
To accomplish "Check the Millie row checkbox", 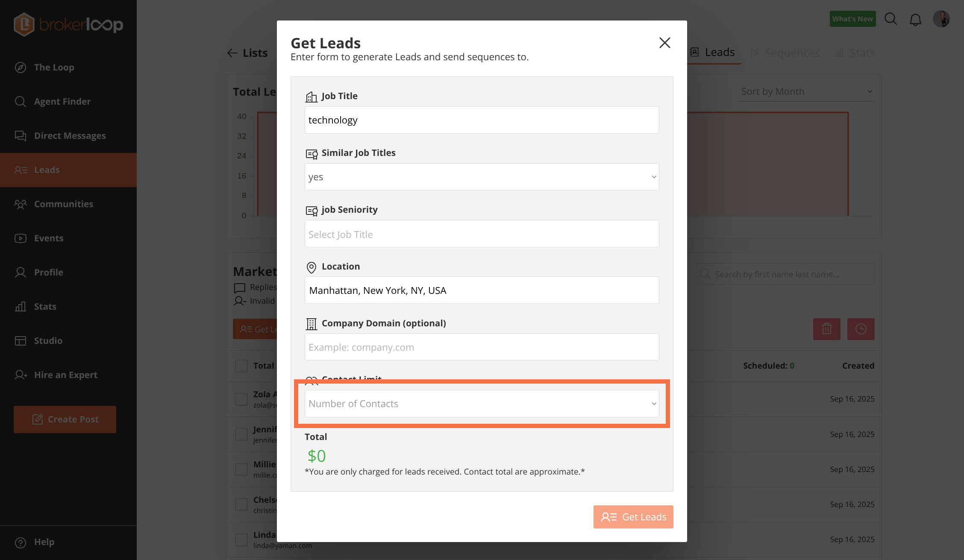I will [241, 469].
